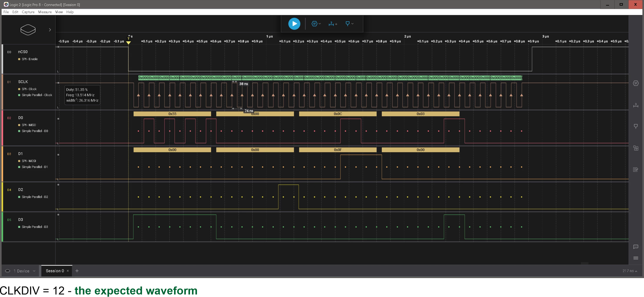Viewport: 644px width, 297px height.
Task: Click the SPI - Clock analyzer tag
Action: point(27,89)
